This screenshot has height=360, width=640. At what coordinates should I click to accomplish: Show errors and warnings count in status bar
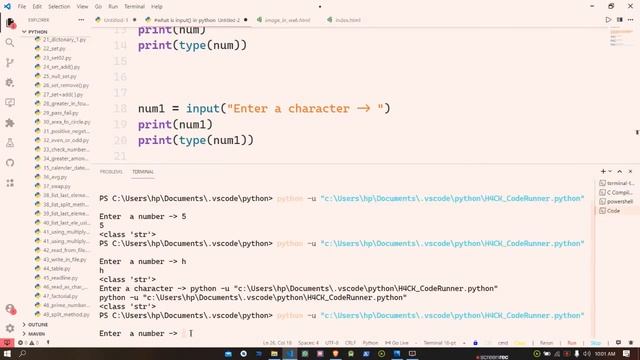(x=28, y=343)
